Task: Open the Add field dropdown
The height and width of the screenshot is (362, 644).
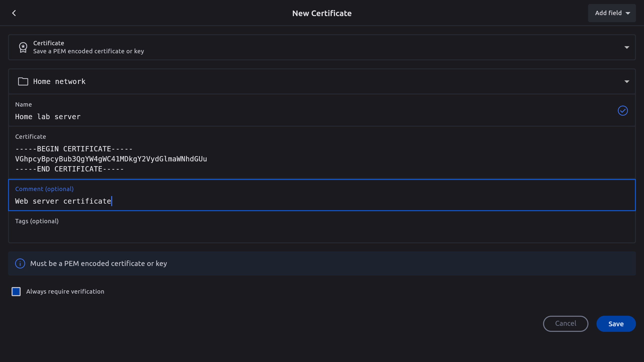Action: point(612,13)
